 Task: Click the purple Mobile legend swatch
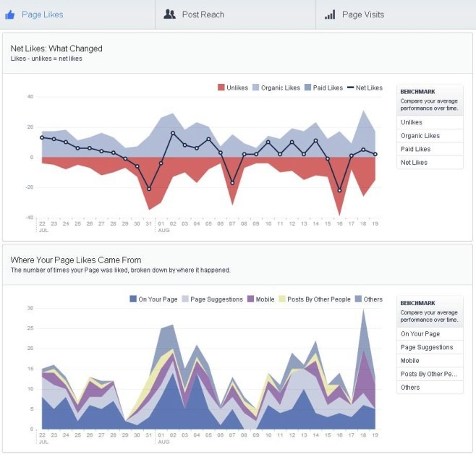(x=251, y=299)
